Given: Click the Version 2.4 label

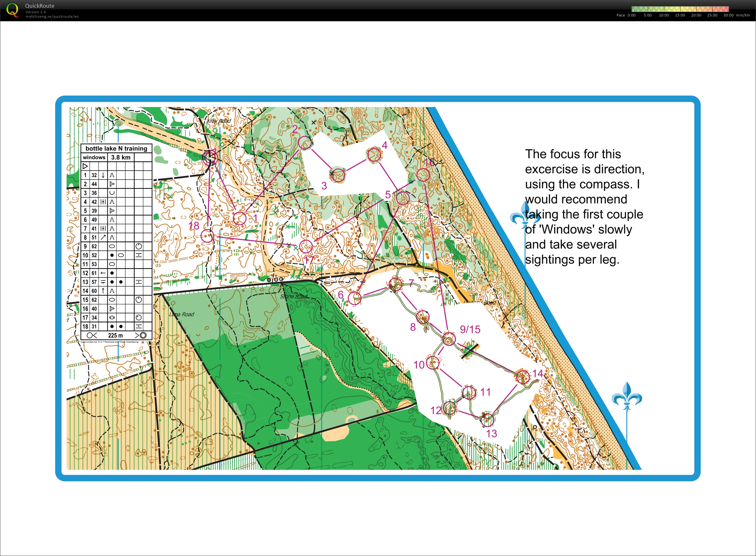Looking at the screenshot, I should coord(36,12).
